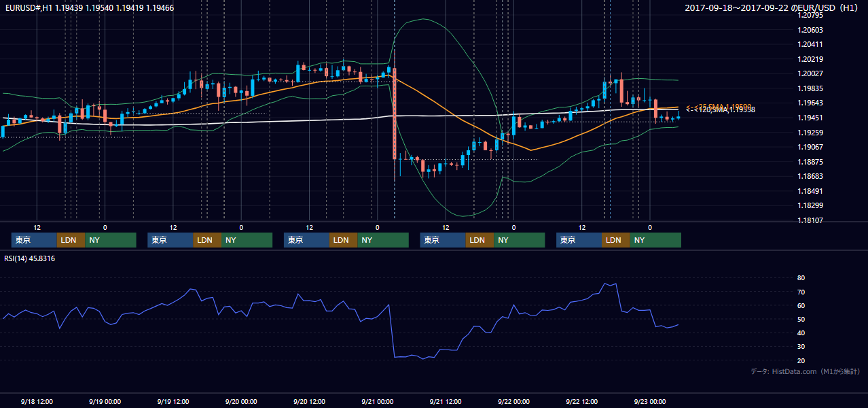Click price axis label 1.18875
868x408 pixels.
(811, 162)
